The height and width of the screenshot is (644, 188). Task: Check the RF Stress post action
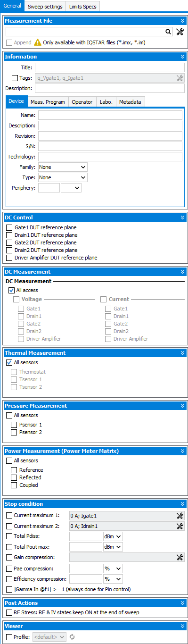pos(9,612)
